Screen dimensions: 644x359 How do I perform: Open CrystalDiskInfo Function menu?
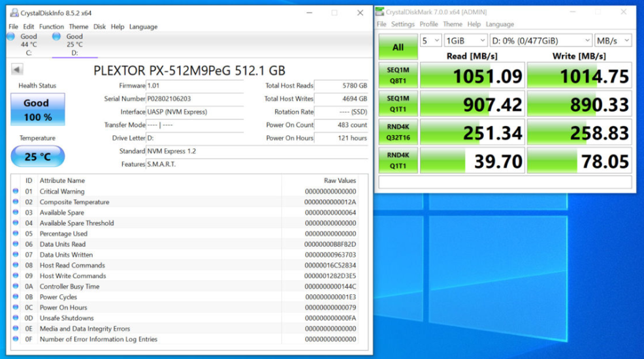point(52,27)
